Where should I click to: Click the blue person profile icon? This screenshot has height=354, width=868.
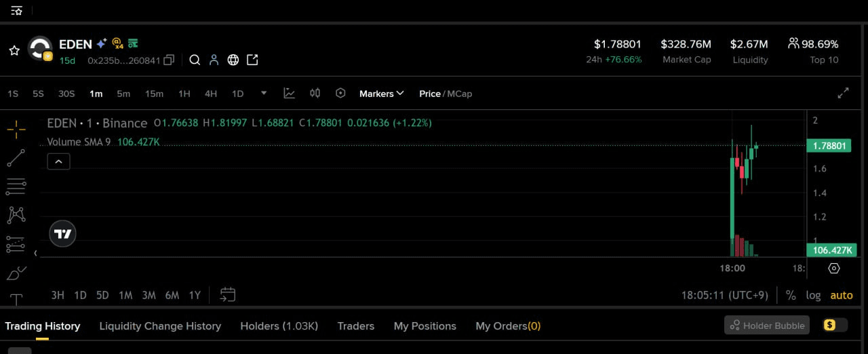(x=214, y=60)
